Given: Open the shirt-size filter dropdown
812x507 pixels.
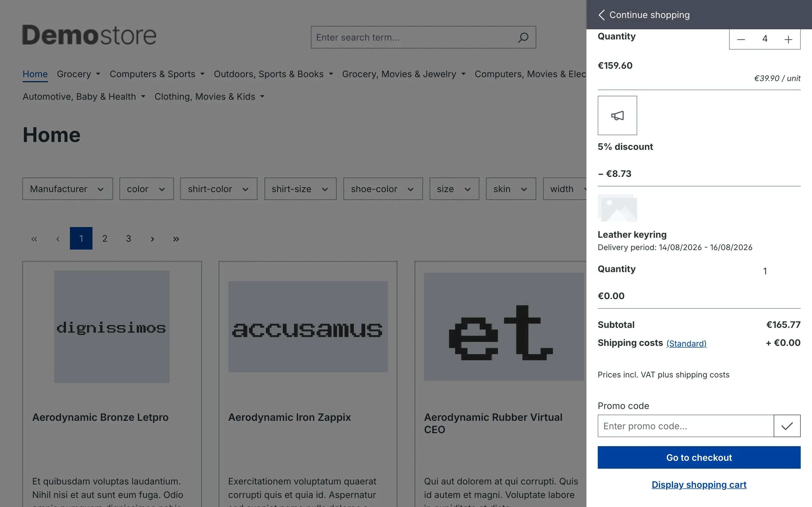Looking at the screenshot, I should click(300, 189).
